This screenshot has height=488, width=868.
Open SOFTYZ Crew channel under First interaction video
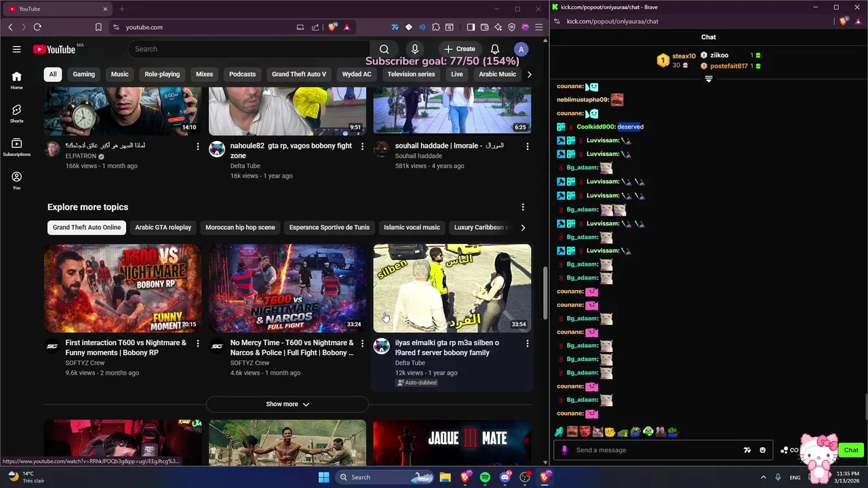click(85, 363)
